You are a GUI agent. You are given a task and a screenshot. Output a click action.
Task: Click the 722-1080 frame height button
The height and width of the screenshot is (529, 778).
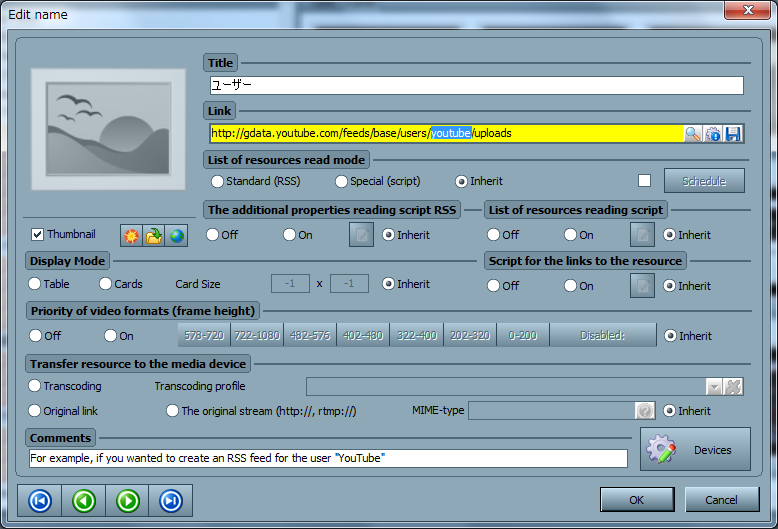[257, 335]
